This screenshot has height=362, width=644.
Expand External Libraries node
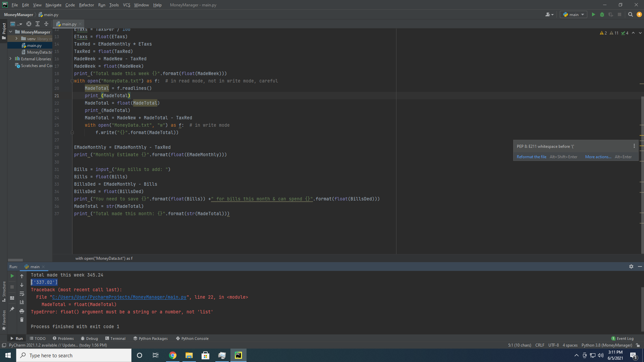tap(10, 59)
